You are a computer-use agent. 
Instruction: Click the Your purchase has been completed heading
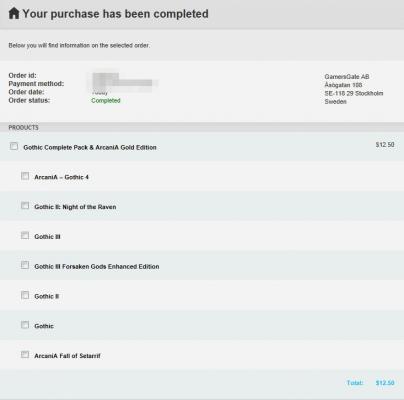pyautogui.click(x=115, y=14)
